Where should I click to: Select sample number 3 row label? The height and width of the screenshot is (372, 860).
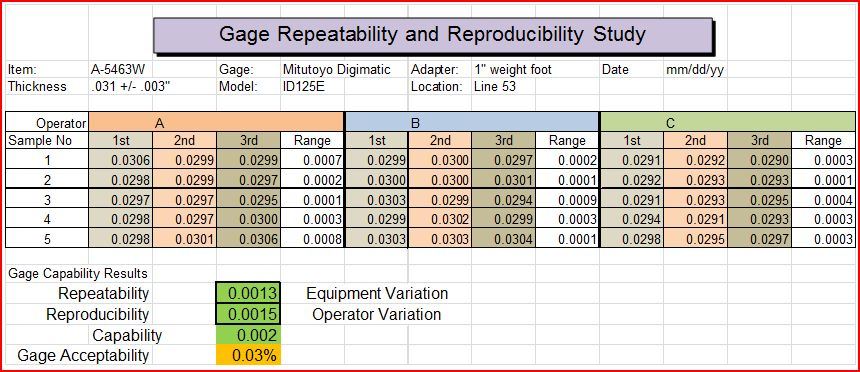tap(47, 200)
